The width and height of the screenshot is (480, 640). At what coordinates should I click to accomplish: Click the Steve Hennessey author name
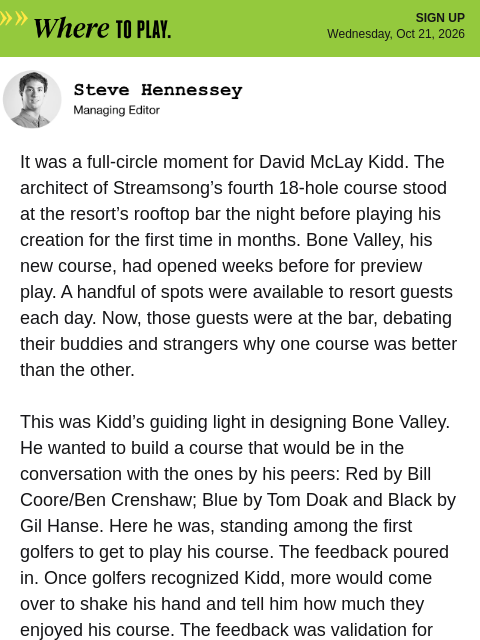pyautogui.click(x=158, y=90)
